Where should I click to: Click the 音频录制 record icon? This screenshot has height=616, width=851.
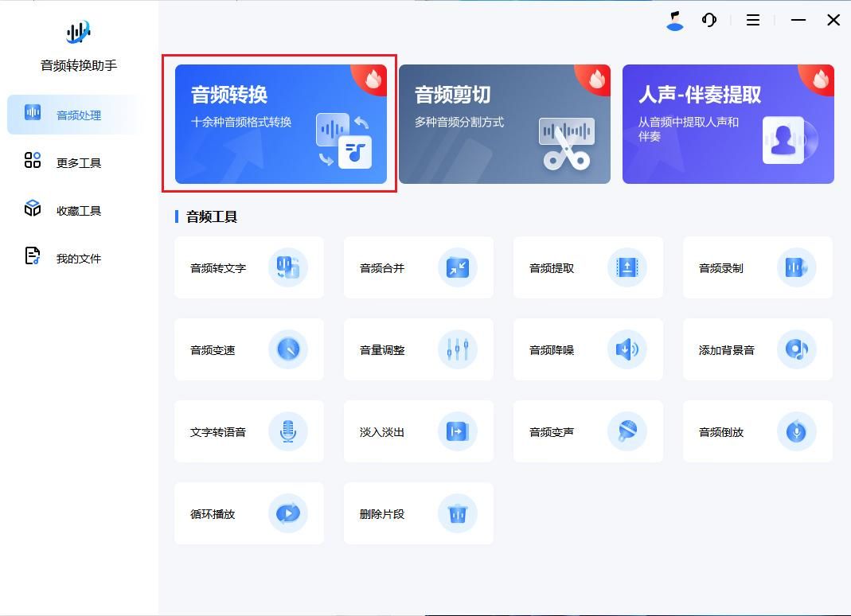tap(796, 267)
